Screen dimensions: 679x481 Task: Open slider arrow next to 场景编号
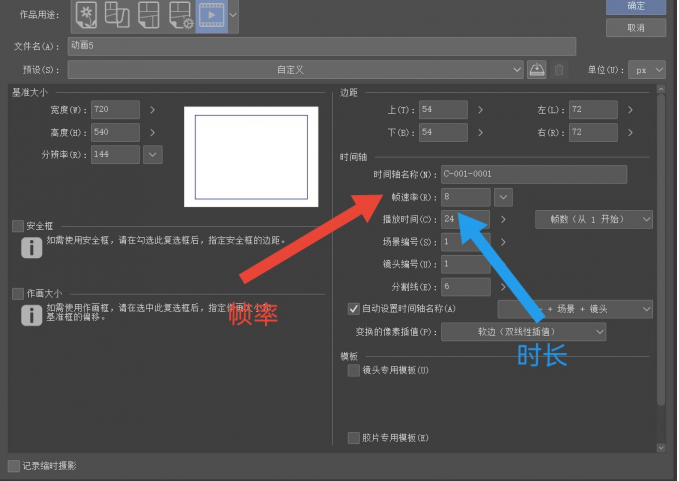click(x=503, y=242)
